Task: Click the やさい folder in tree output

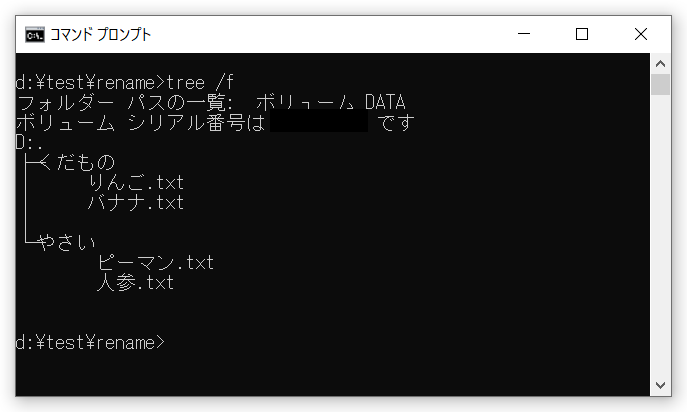Action: [67, 242]
